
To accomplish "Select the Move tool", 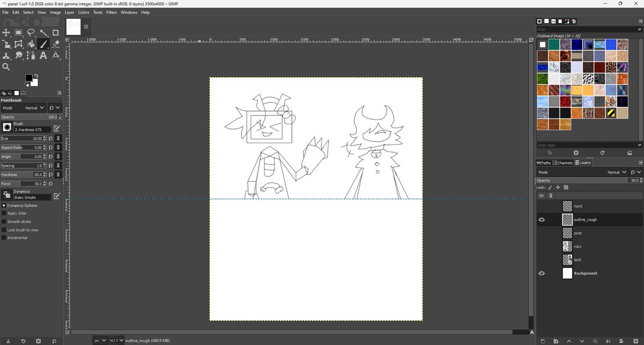I will (6, 33).
